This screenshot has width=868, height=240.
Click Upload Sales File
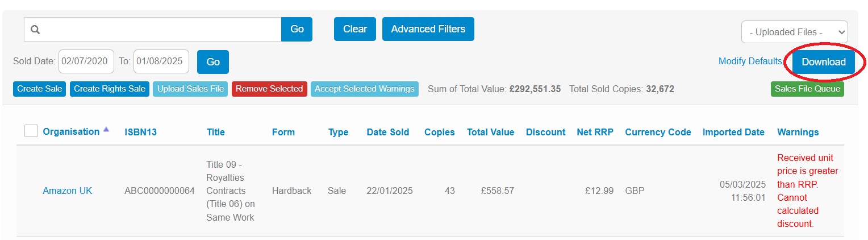point(190,89)
